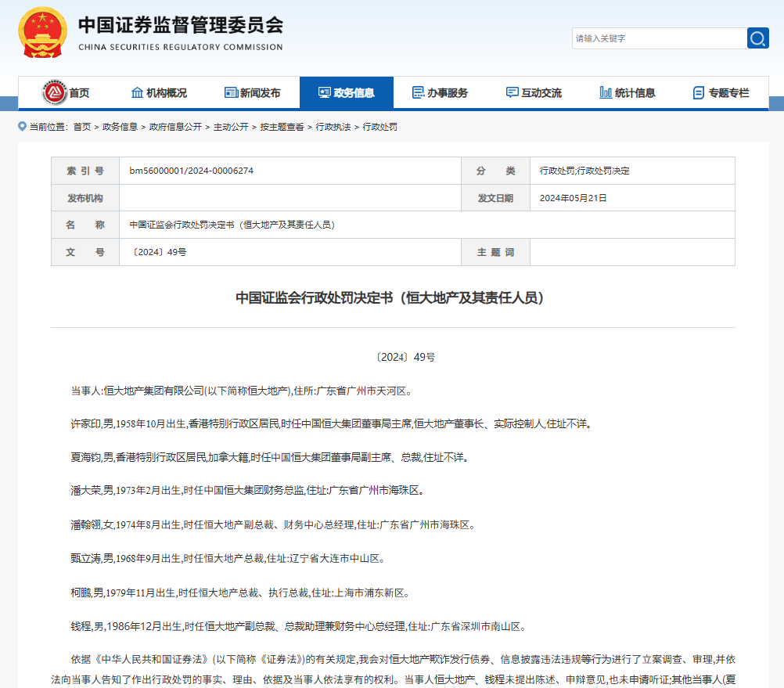This screenshot has height=688, width=784.
Task: Click the paragraph about 钱程
Action: [x=299, y=626]
